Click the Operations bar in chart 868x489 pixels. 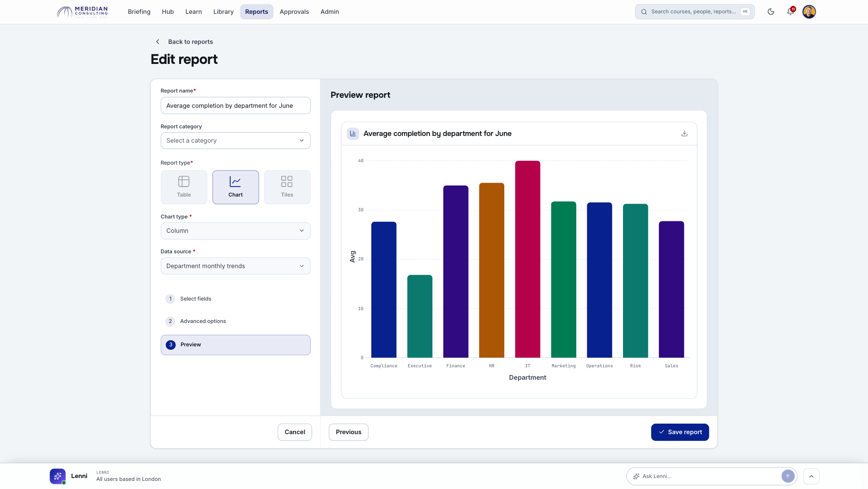point(600,280)
